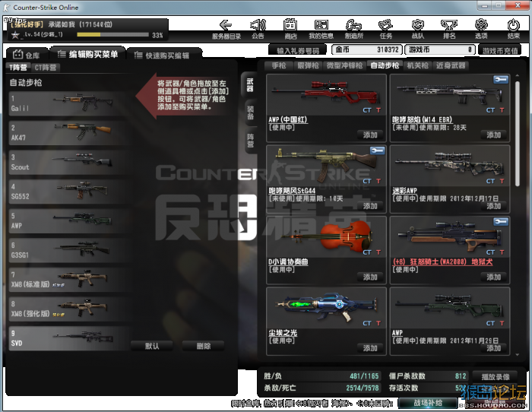Image resolution: width=532 pixels, height=412 pixels.
Task: Click the 咆哮怒焰(M14 EBR) weapon name link
Action: [x=422, y=119]
